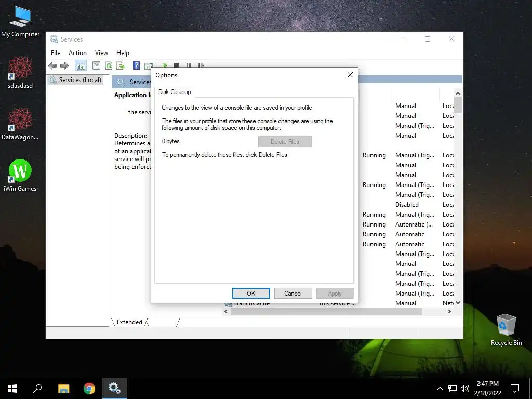
Task: Click the Restart Service toolbar icon
Action: (x=201, y=65)
